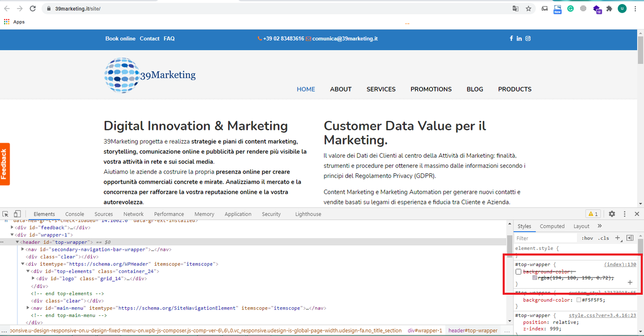Click the shopping cart extension icon
This screenshot has height=336, width=644.
tap(544, 9)
